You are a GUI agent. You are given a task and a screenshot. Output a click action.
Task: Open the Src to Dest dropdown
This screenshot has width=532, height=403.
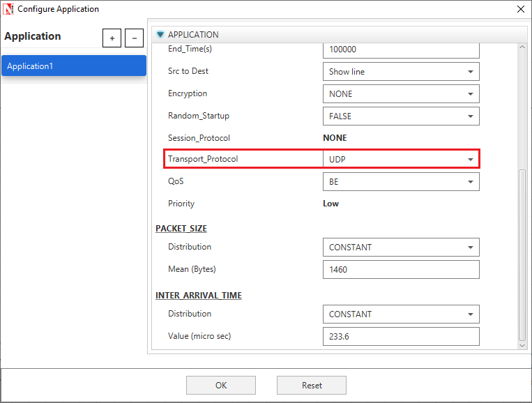[x=401, y=71]
